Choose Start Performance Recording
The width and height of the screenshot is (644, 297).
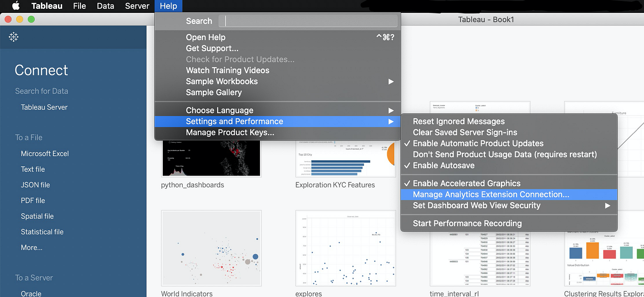pos(509,224)
